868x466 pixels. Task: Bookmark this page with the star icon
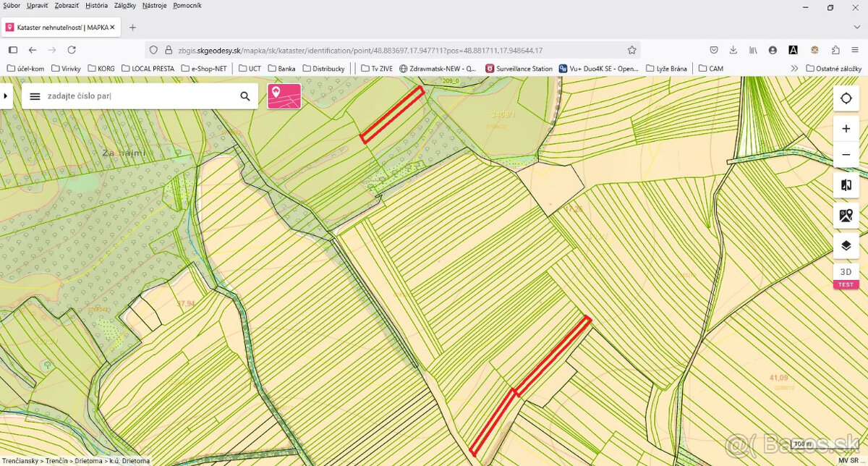(631, 50)
